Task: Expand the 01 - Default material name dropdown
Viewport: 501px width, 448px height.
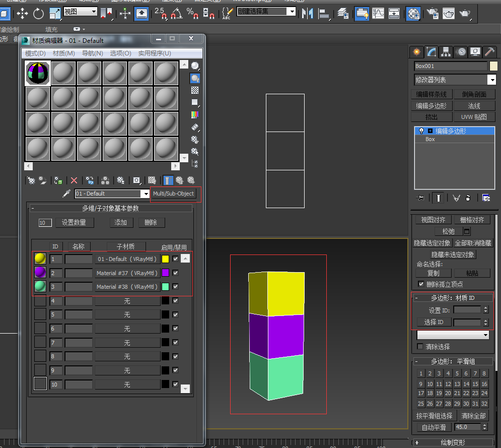Action: pos(146,194)
